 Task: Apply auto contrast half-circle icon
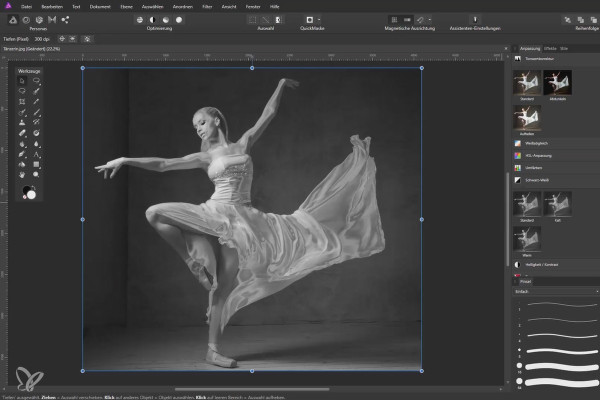153,20
